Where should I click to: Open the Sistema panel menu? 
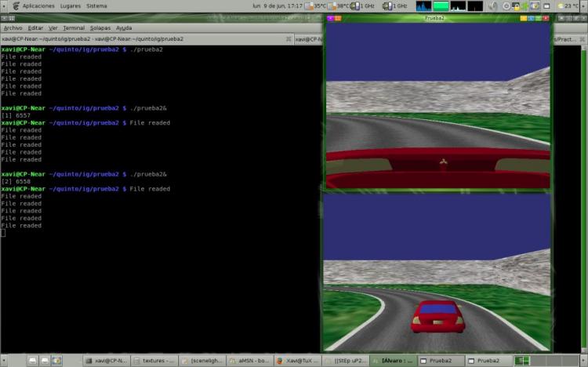96,6
